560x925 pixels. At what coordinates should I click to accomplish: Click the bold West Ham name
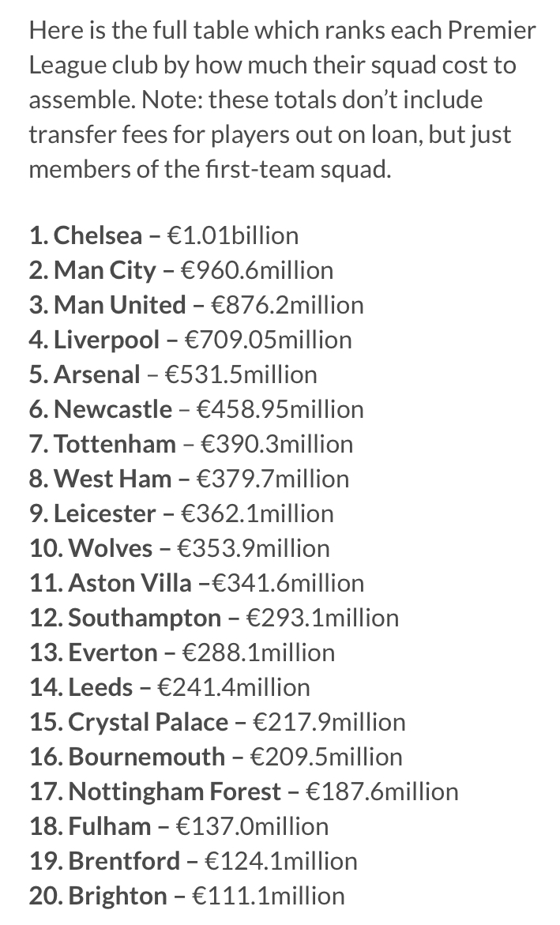click(112, 479)
